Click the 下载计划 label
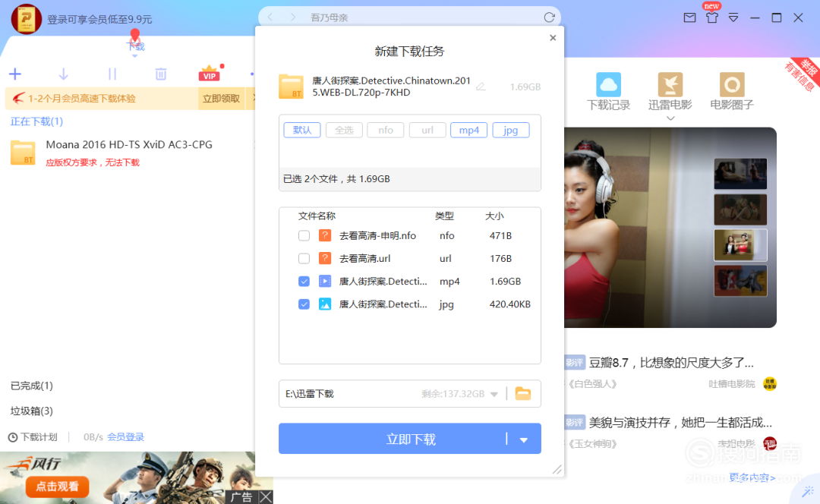Screen dimensions: 820x504 point(39,437)
